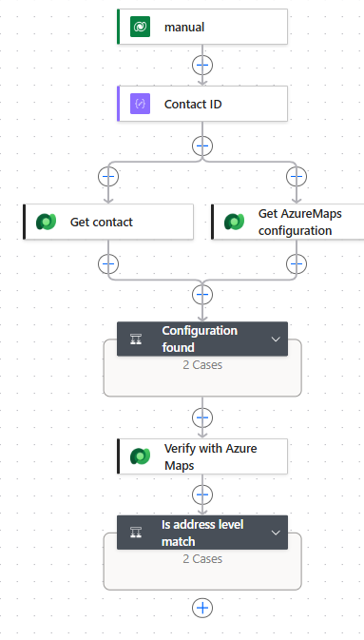Open Get AzureMaps configuration action

click(288, 222)
